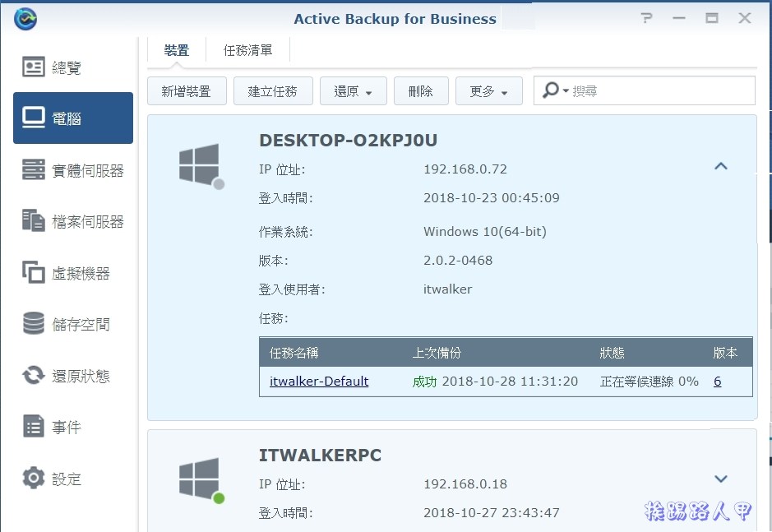Screen dimensions: 772x532
Task: Open version count link 6
Action: tap(718, 382)
